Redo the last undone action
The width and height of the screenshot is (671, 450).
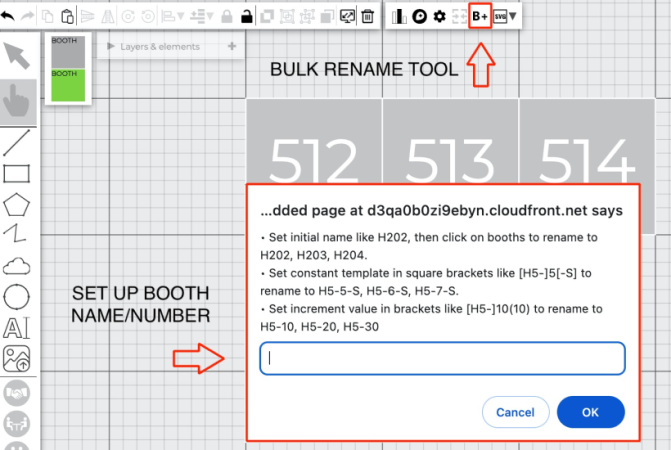[27, 16]
